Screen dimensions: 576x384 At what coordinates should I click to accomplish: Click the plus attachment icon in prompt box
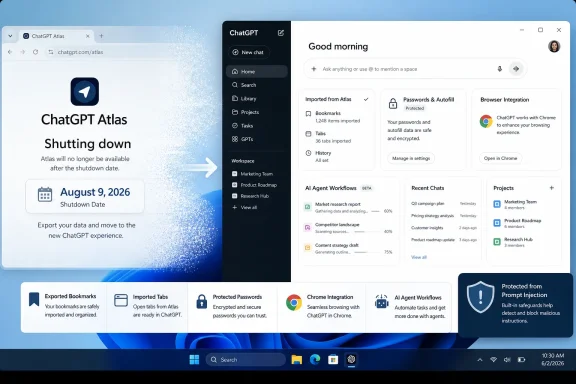[x=314, y=69]
